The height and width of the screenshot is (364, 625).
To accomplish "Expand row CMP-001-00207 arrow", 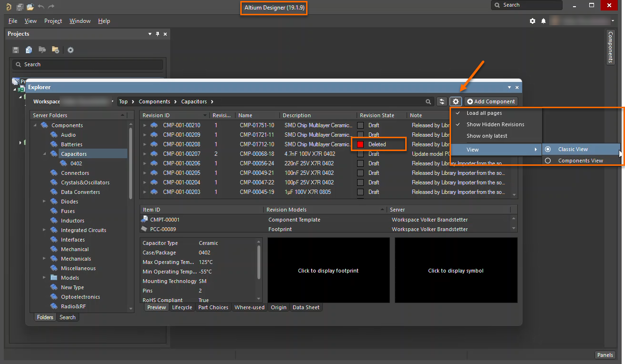I will (145, 154).
